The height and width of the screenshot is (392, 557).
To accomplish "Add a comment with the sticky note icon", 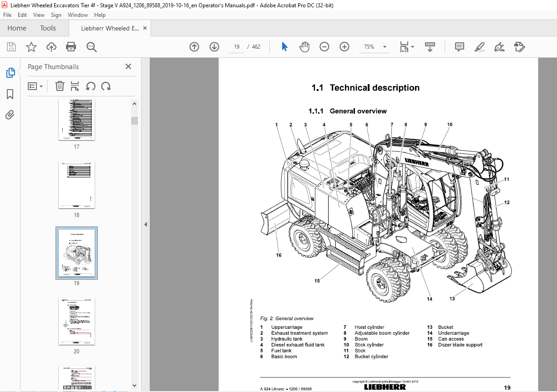I will point(460,47).
